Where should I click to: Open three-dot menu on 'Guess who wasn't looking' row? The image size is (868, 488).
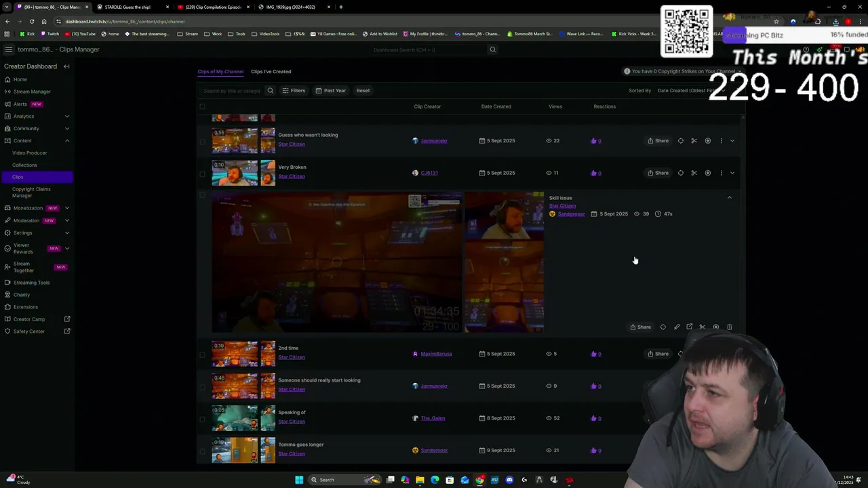(x=721, y=141)
